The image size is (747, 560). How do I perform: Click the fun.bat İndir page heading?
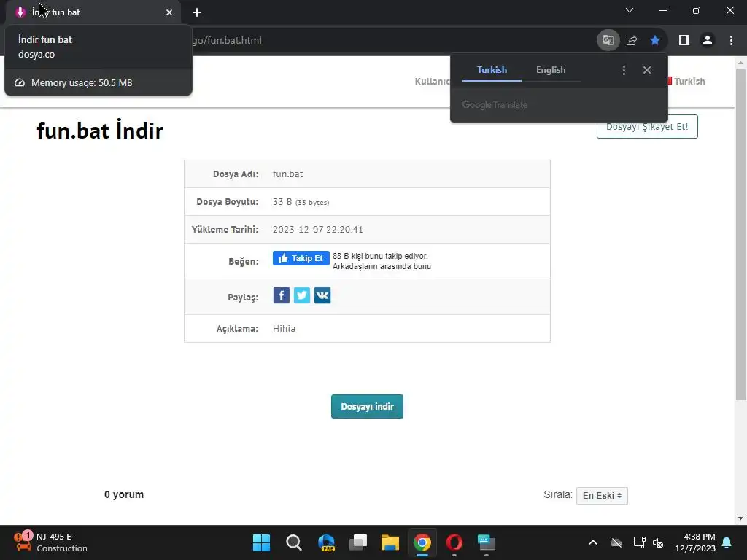tap(100, 130)
